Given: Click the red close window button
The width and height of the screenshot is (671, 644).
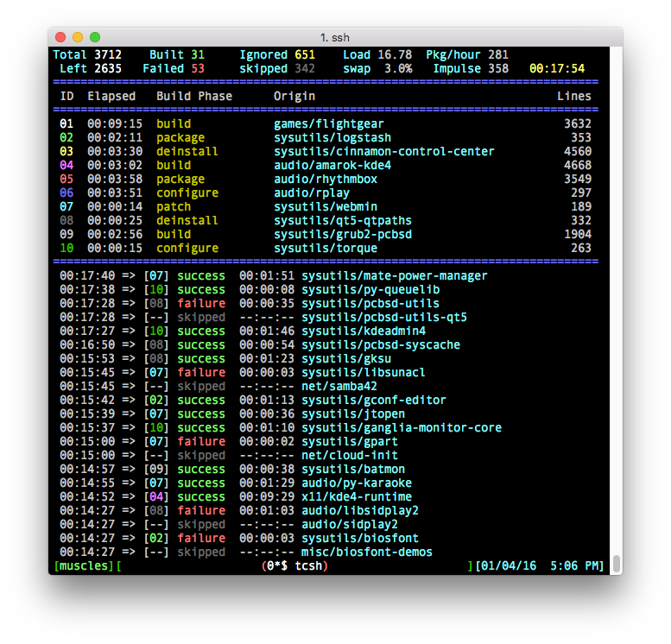Looking at the screenshot, I should (60, 37).
